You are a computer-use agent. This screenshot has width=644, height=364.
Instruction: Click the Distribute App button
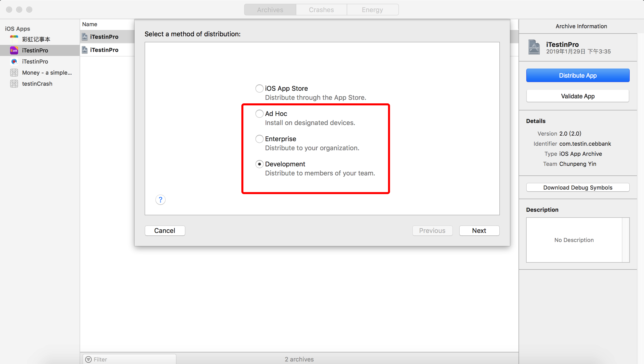(x=578, y=75)
